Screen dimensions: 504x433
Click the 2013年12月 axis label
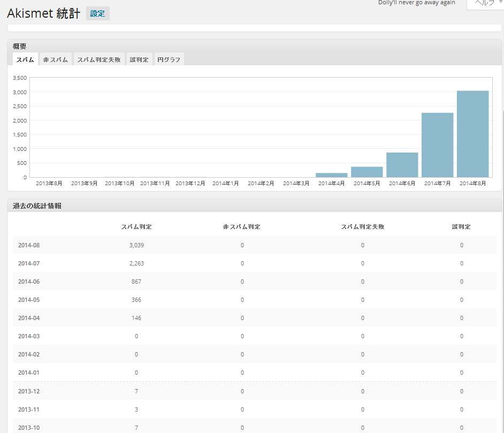coord(190,183)
